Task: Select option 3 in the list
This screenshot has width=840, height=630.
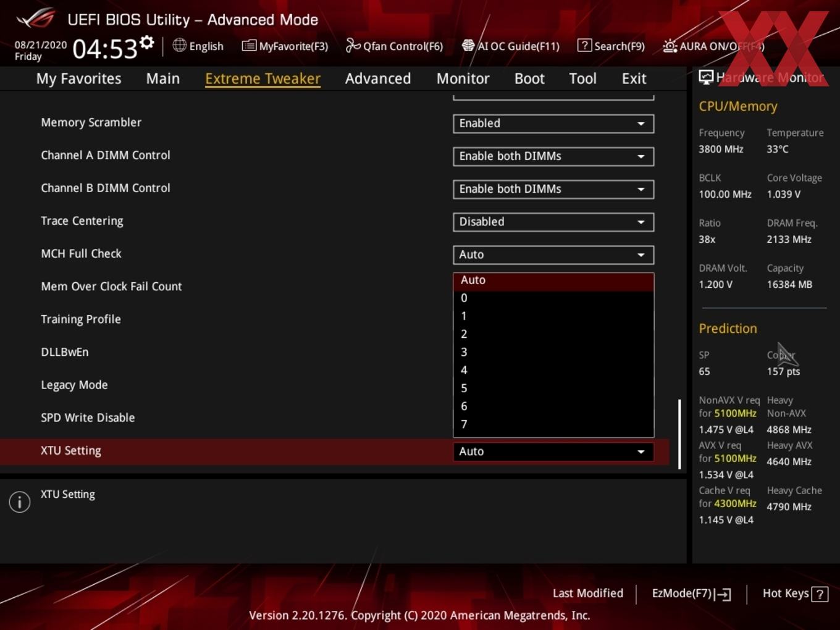Action: [x=553, y=353]
